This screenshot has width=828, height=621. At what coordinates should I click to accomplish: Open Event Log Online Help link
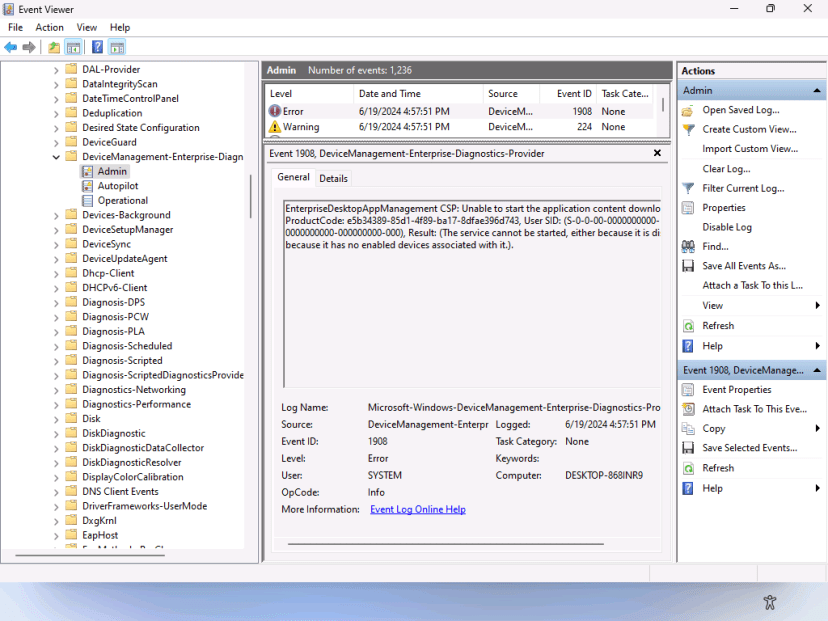(417, 509)
